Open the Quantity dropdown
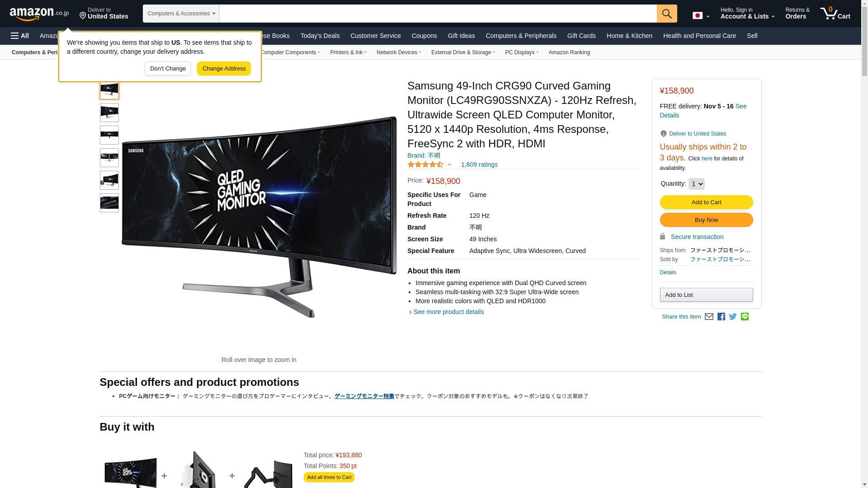This screenshot has width=868, height=488. [696, 184]
